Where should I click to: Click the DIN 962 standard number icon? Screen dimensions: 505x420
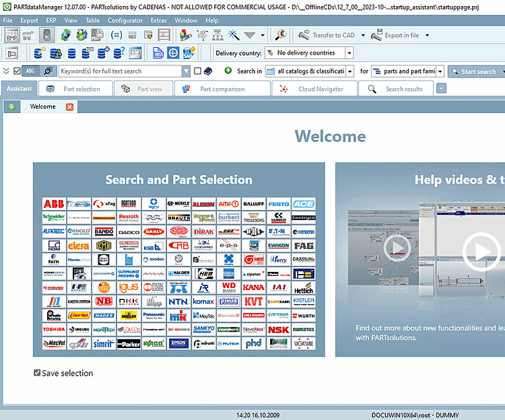(133, 35)
